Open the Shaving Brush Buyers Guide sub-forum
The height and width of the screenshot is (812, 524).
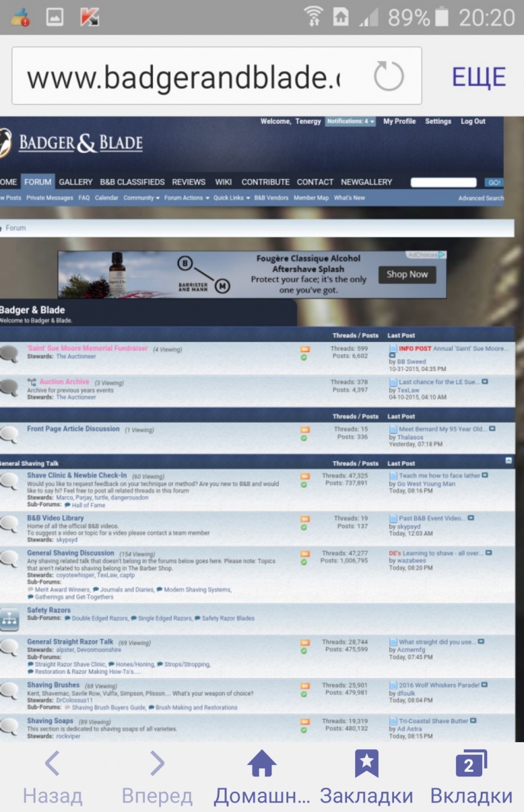click(x=108, y=707)
